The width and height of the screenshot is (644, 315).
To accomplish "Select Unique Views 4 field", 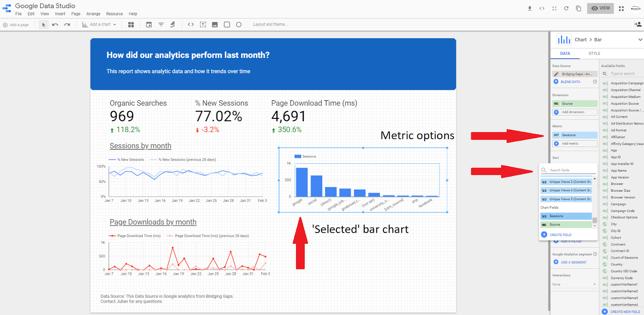I will [566, 191].
